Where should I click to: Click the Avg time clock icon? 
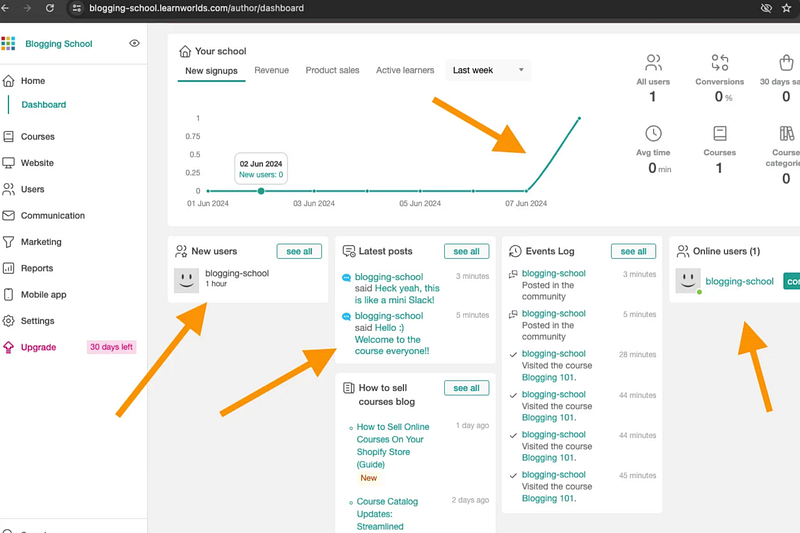(653, 134)
